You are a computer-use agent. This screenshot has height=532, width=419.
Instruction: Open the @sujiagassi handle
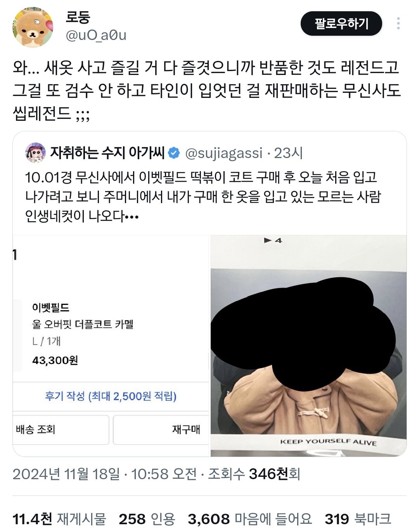[224, 153]
